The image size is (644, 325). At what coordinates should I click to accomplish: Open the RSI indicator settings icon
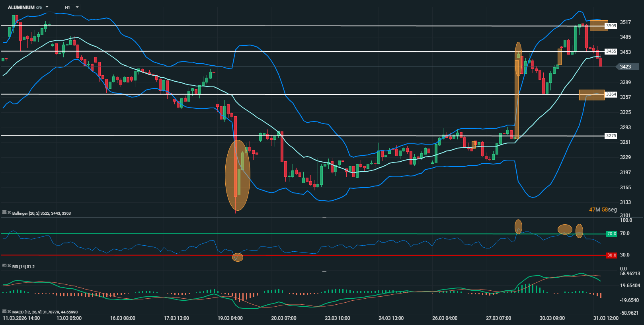tap(4, 266)
